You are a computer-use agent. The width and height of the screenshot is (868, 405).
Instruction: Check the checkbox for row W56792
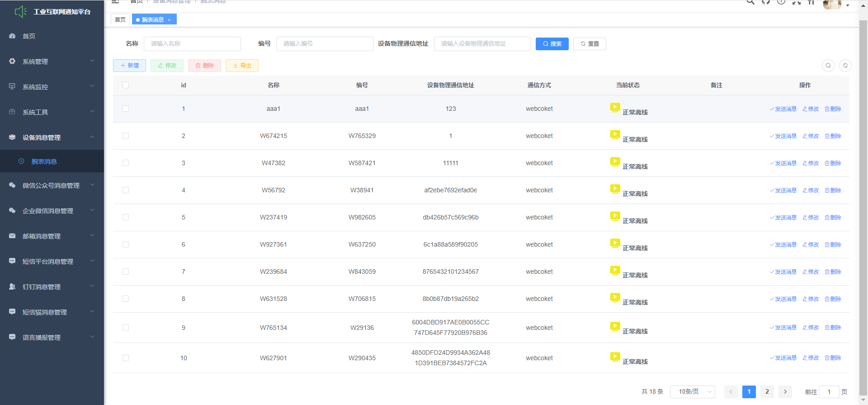[126, 190]
